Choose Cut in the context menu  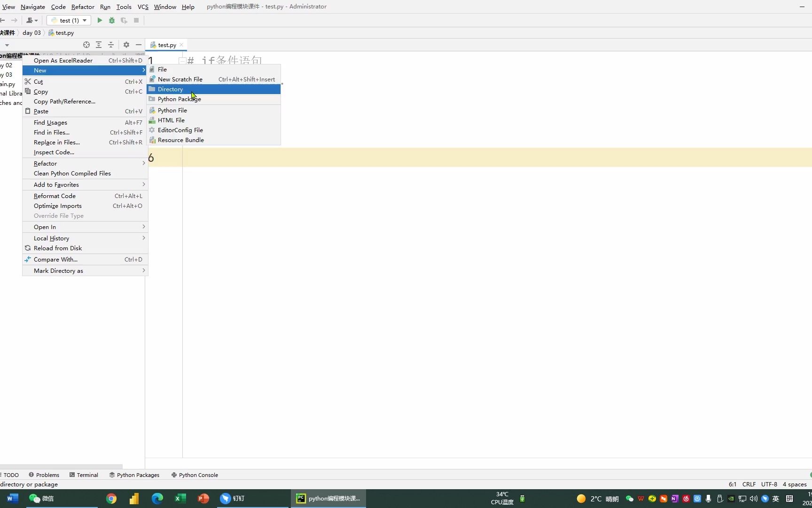pos(85,81)
